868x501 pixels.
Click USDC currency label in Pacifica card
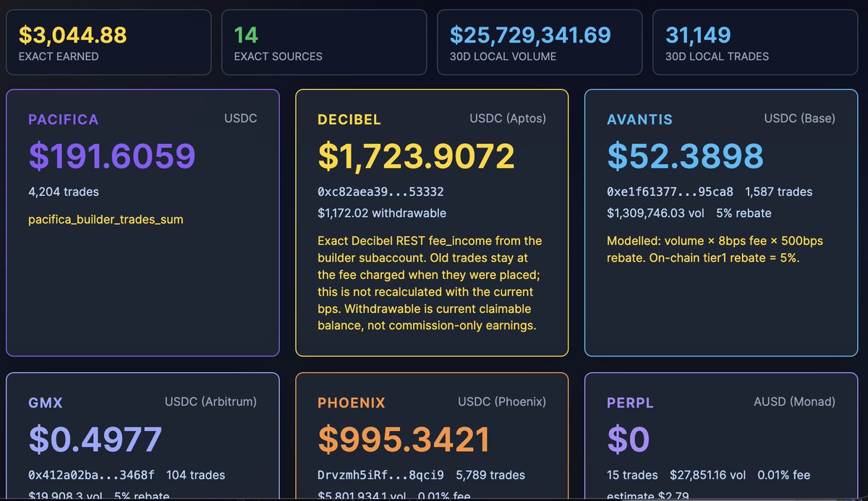[241, 118]
